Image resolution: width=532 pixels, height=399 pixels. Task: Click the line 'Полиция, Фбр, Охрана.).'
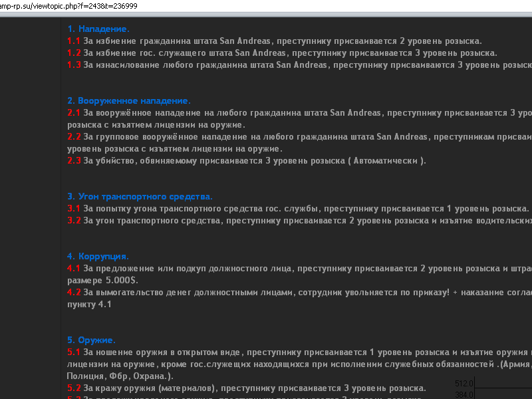[120, 376]
